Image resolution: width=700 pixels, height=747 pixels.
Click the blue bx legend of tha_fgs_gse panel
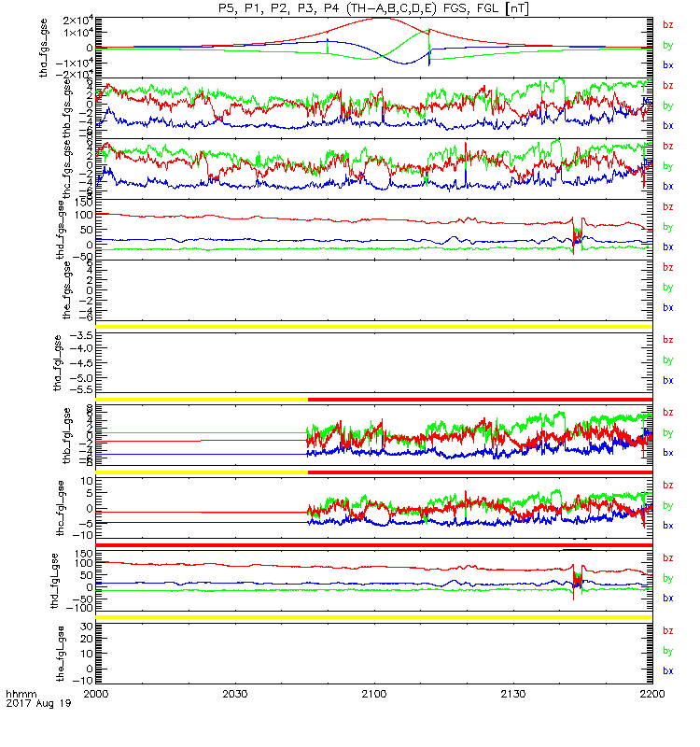coord(668,65)
